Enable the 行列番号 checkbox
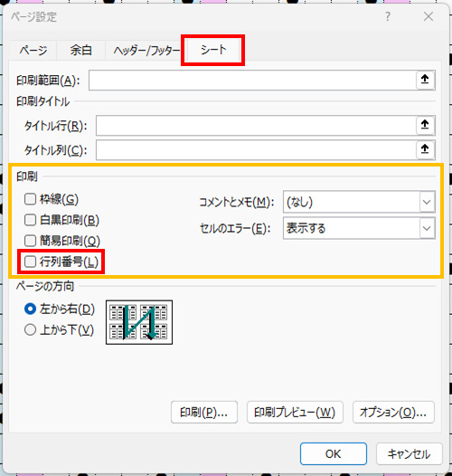 click(30, 262)
